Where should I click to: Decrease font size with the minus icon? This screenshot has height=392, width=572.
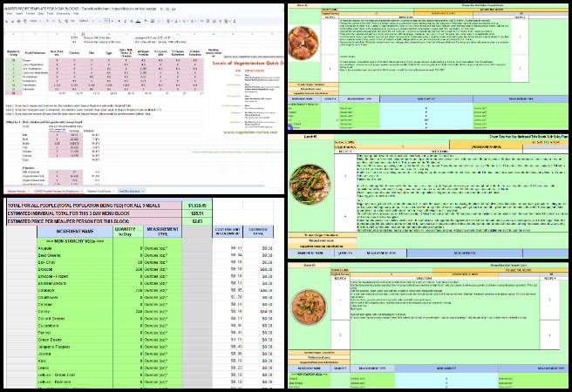(x=100, y=21)
